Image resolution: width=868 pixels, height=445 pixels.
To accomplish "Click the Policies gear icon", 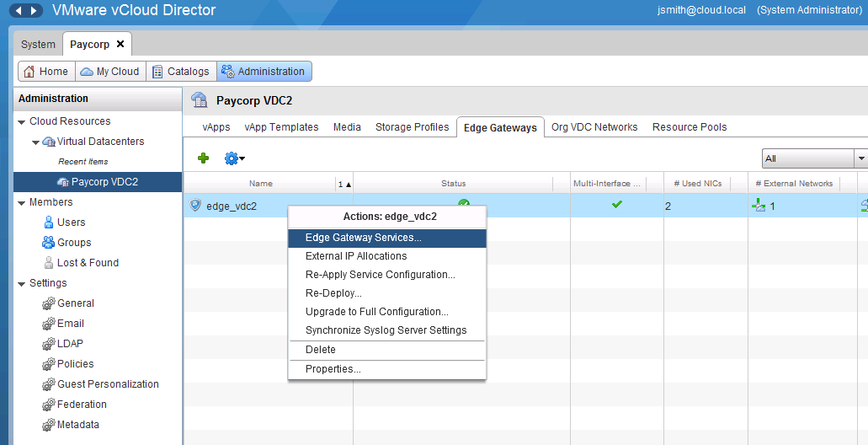I will [49, 364].
